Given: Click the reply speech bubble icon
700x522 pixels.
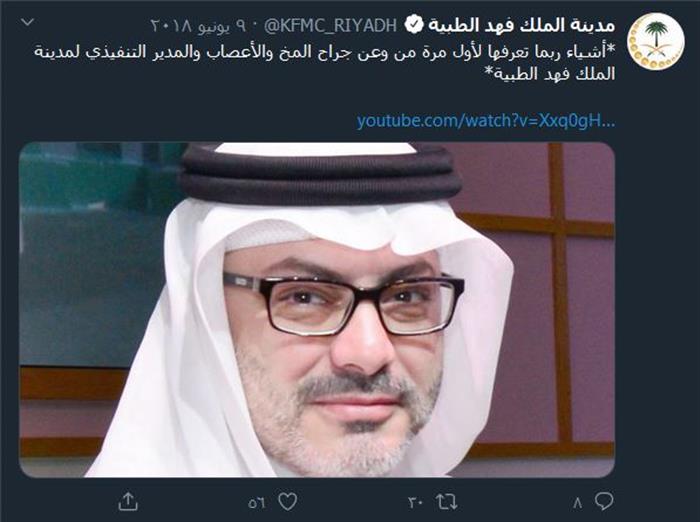Looking at the screenshot, I should point(604,501).
